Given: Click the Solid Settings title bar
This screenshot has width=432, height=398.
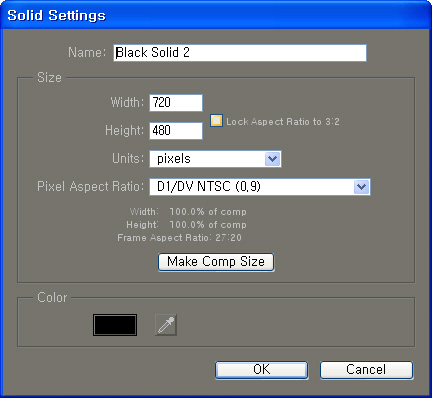Looking at the screenshot, I should (x=216, y=15).
